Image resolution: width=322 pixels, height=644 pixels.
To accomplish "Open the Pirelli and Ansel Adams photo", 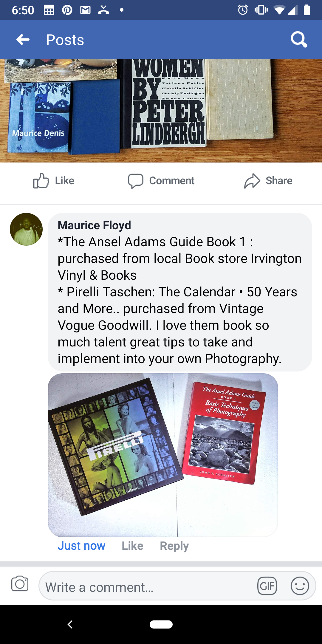I will tap(163, 455).
